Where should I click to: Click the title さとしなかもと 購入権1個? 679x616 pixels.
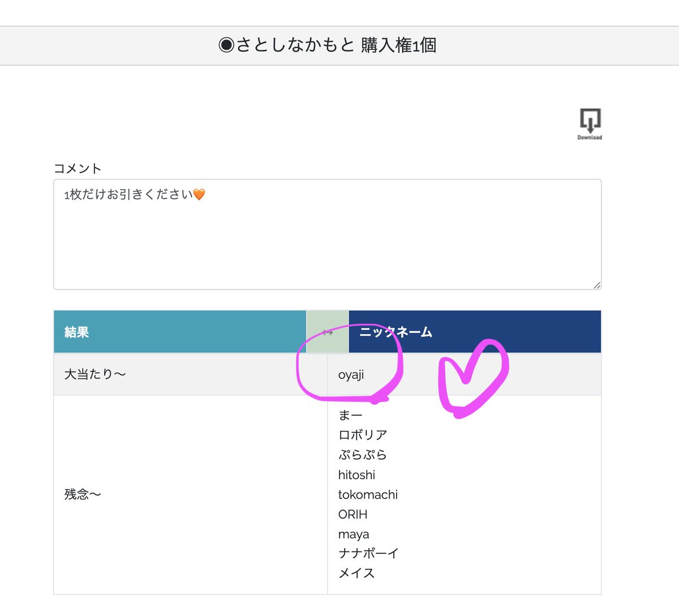pos(327,45)
